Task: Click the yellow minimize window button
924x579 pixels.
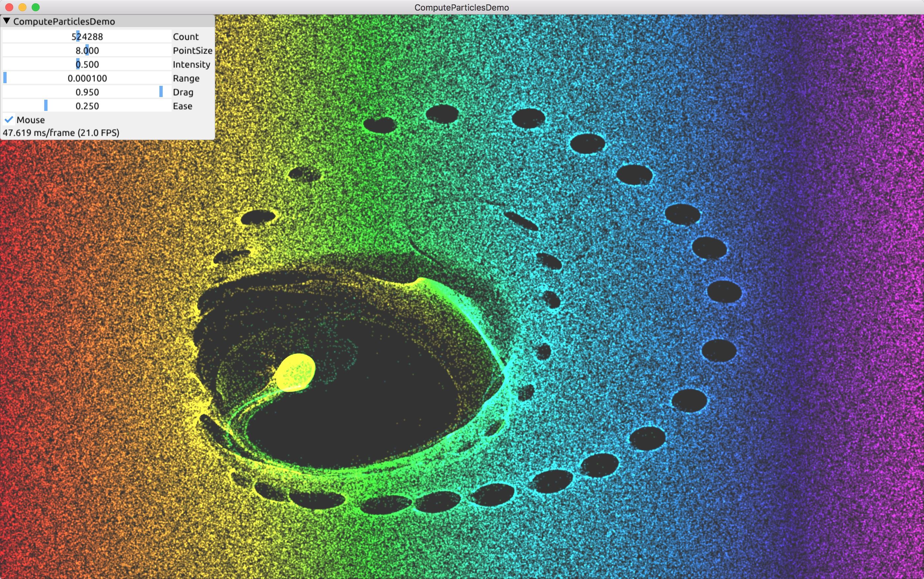Action: click(22, 7)
